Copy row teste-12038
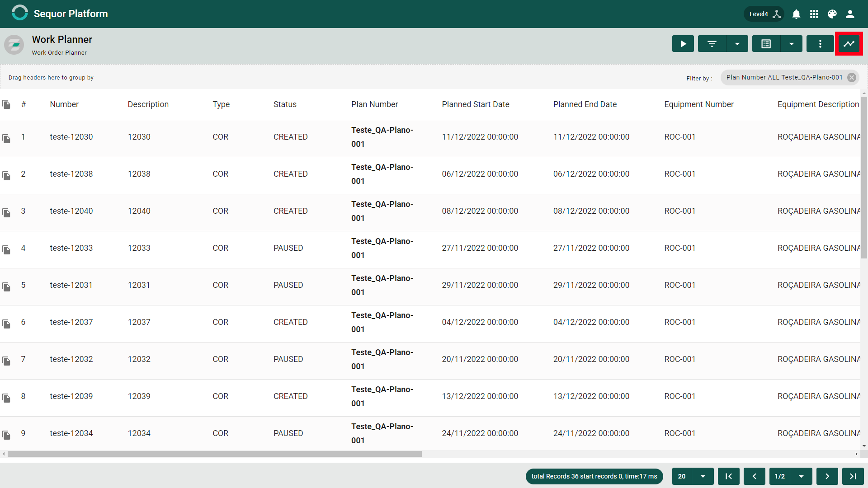Image resolution: width=868 pixels, height=488 pixels. coord(6,176)
